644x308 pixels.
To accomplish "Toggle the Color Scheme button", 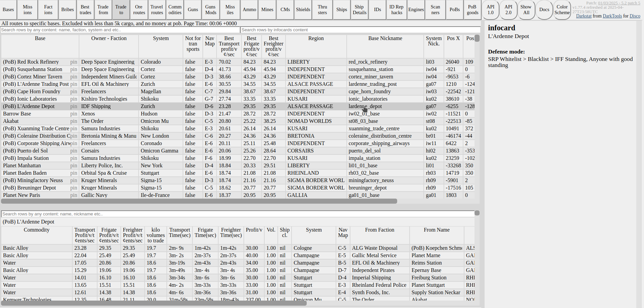I will pyautogui.click(x=562, y=10).
